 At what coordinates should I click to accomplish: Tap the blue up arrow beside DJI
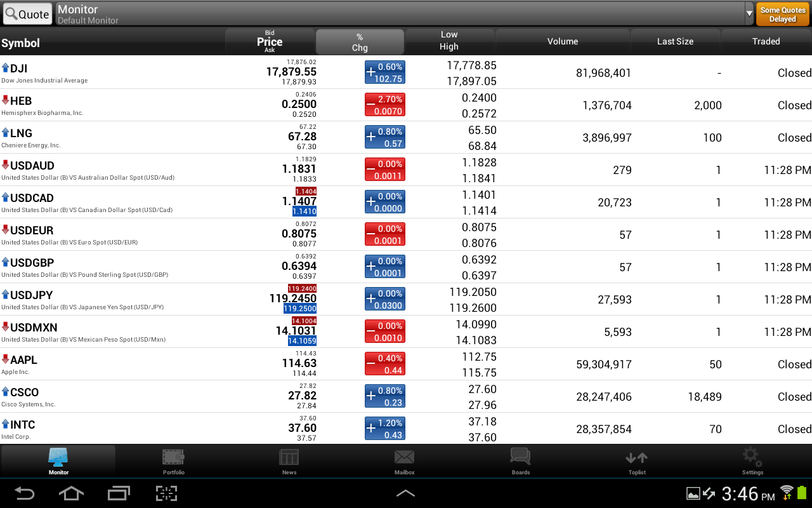pos(5,67)
